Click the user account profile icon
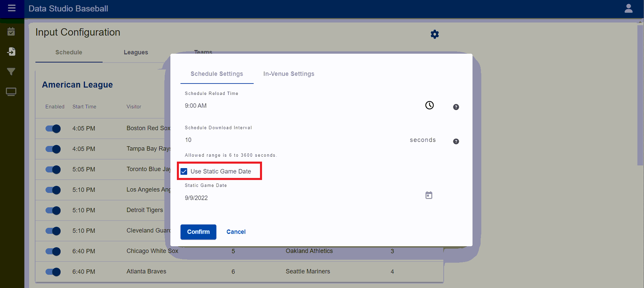644x288 pixels. tap(628, 8)
